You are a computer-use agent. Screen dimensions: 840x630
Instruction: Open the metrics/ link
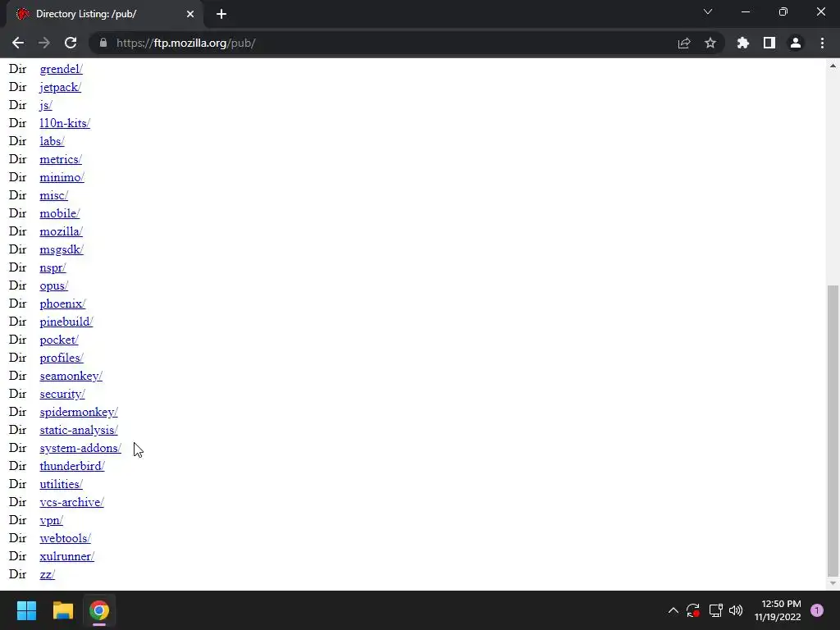click(61, 159)
